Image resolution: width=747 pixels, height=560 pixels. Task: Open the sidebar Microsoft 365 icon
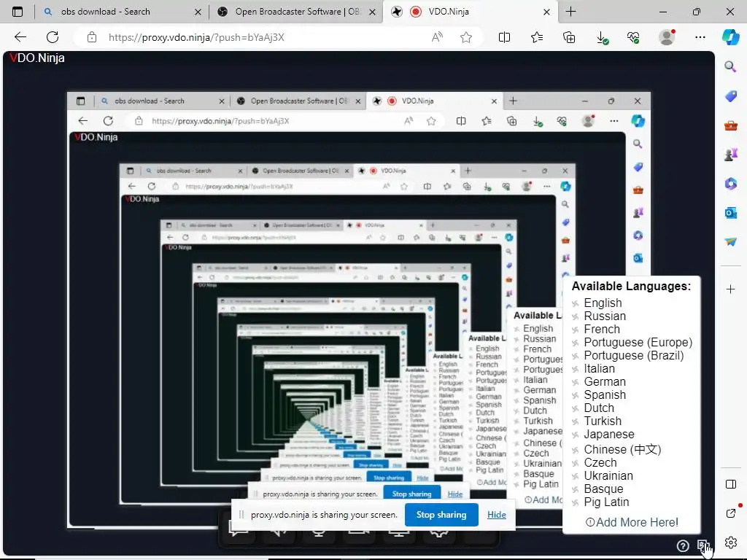tap(731, 183)
